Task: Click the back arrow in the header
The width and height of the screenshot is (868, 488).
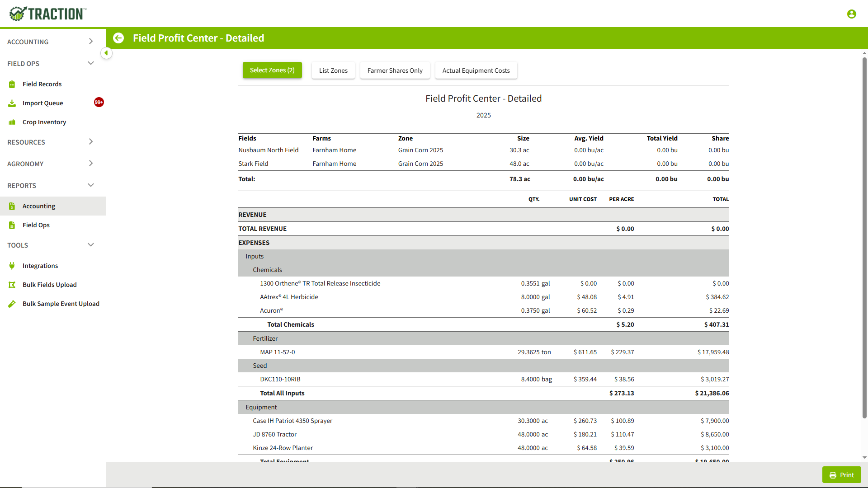Action: (x=118, y=38)
